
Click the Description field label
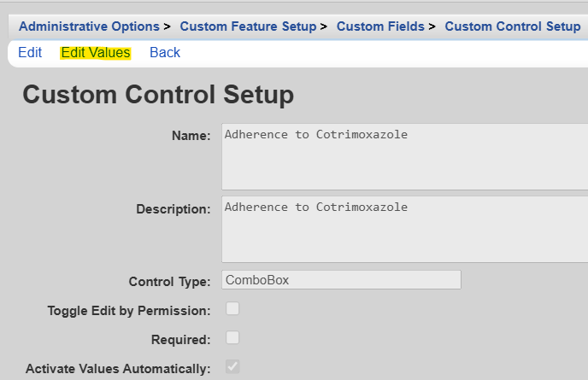pyautogui.click(x=173, y=209)
